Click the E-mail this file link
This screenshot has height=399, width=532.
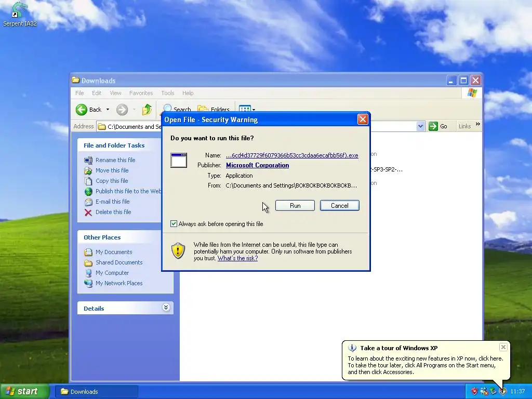point(113,202)
